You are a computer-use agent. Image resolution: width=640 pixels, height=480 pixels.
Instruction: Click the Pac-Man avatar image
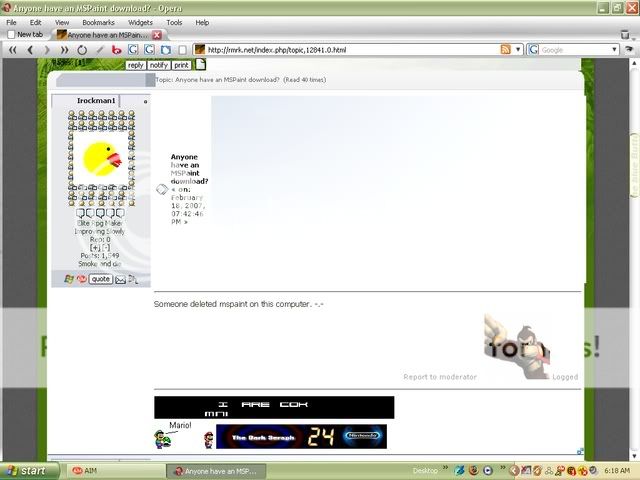102,159
